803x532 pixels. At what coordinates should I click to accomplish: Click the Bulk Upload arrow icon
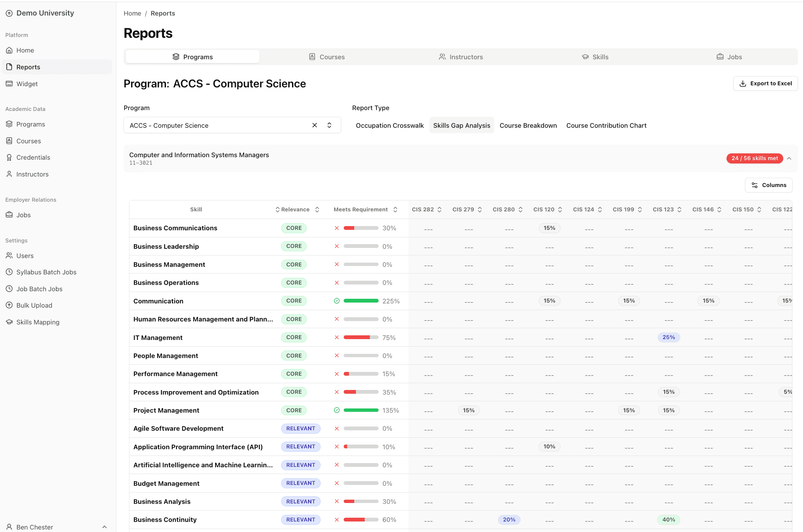pyautogui.click(x=9, y=306)
